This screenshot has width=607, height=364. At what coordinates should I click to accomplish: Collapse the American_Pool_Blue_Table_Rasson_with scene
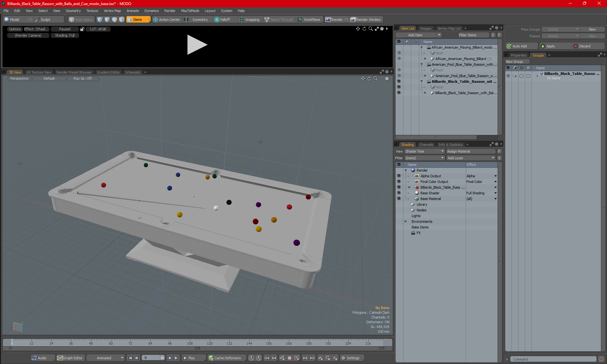point(421,64)
